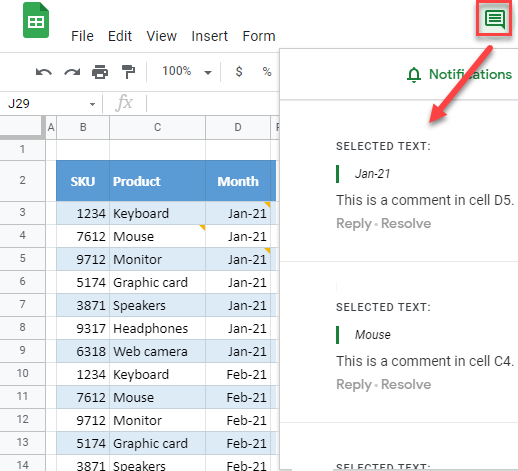Select row 10 header
518x471 pixels.
[22, 373]
